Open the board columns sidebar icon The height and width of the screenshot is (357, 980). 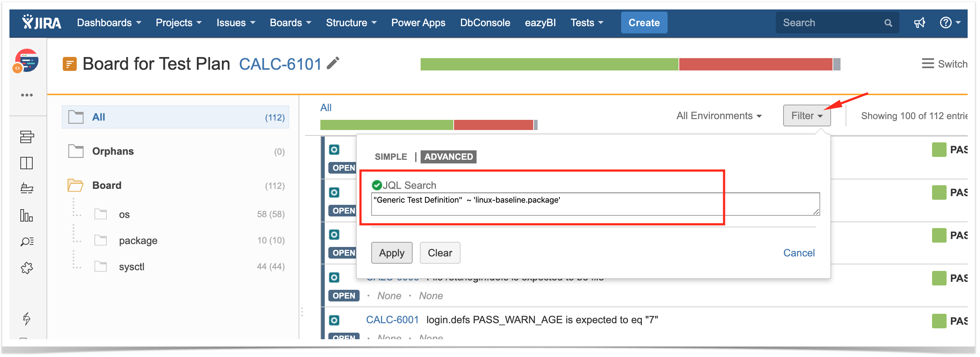coord(27,163)
